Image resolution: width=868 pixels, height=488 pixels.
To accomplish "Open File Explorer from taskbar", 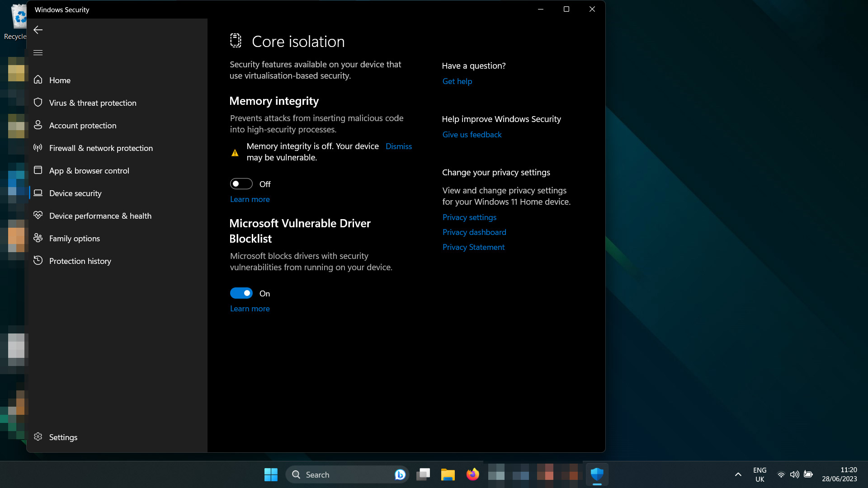I will tap(448, 474).
